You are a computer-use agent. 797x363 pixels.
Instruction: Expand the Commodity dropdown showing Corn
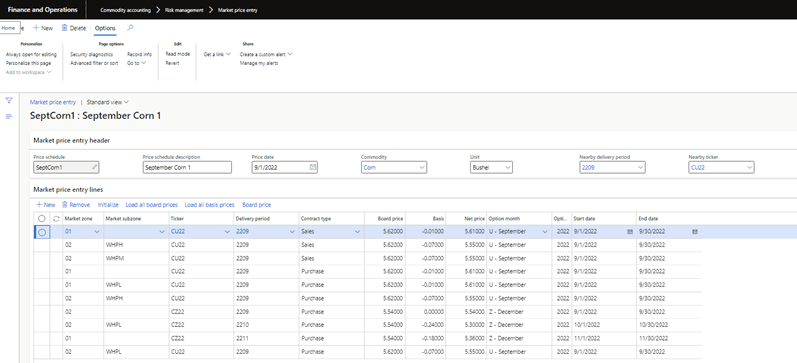point(422,167)
